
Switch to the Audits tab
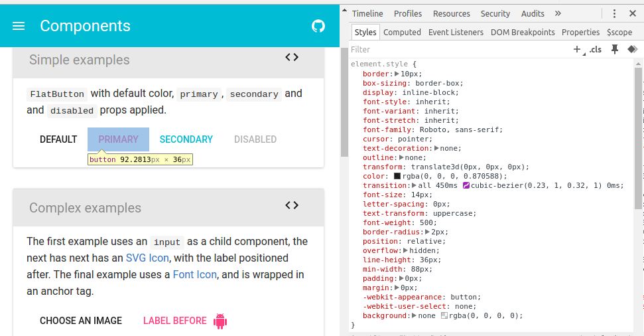coord(533,13)
